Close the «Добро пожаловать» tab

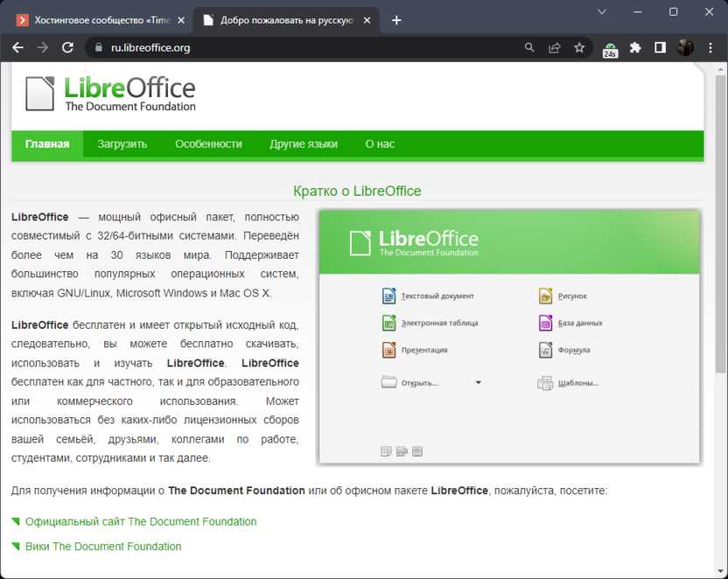point(367,20)
